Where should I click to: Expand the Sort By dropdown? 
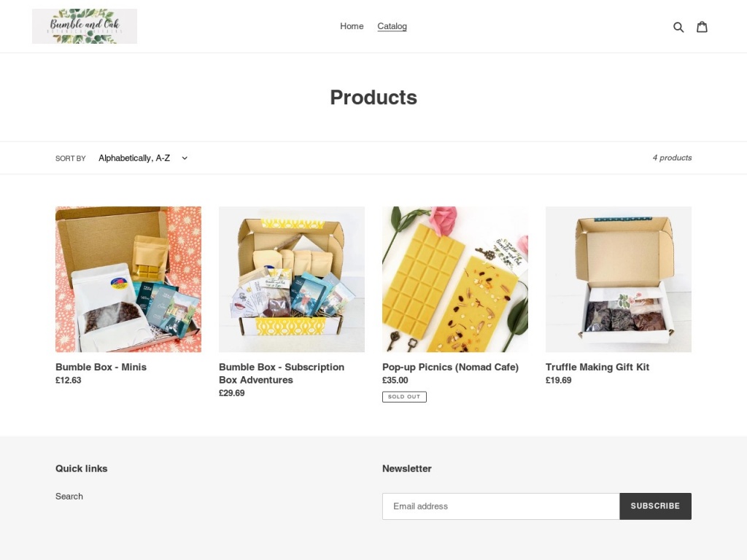click(x=143, y=158)
